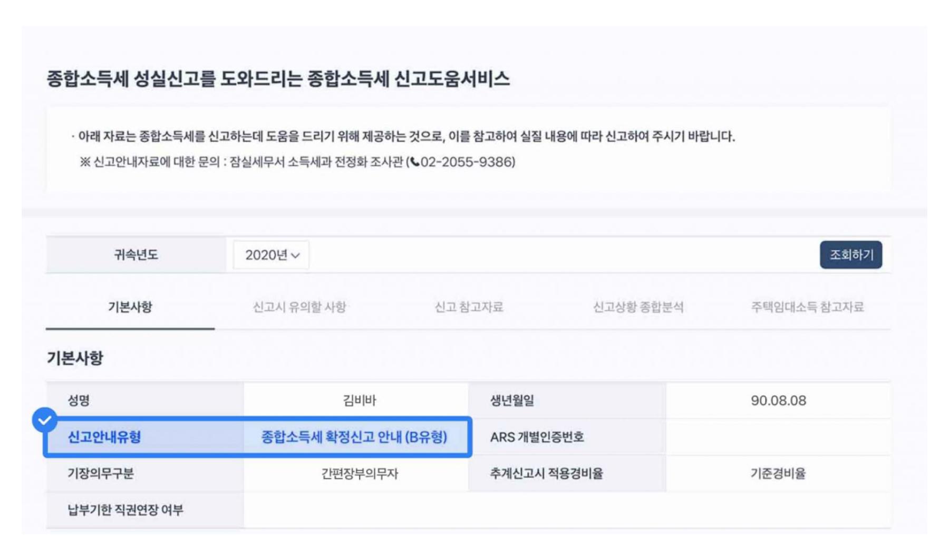Open the 2020년 year dropdown

[272, 255]
